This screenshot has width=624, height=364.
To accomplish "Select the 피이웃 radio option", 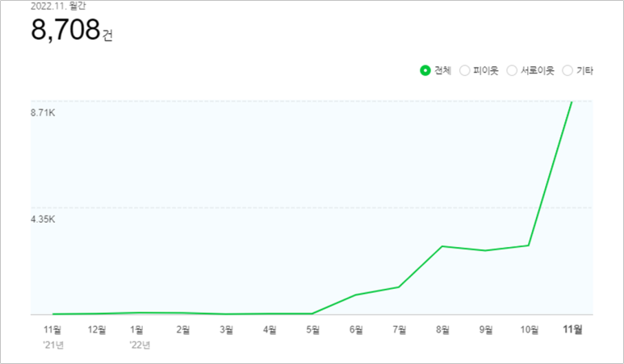I will (464, 71).
